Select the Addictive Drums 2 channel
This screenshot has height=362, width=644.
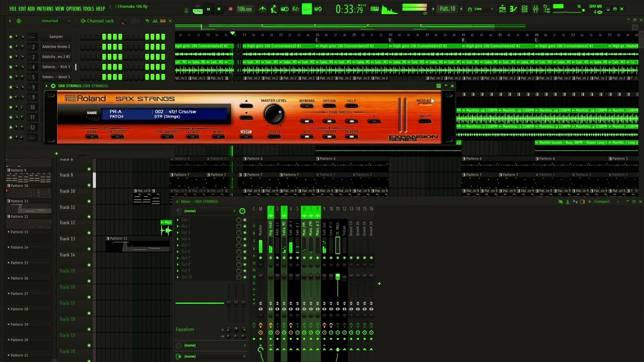click(x=56, y=47)
